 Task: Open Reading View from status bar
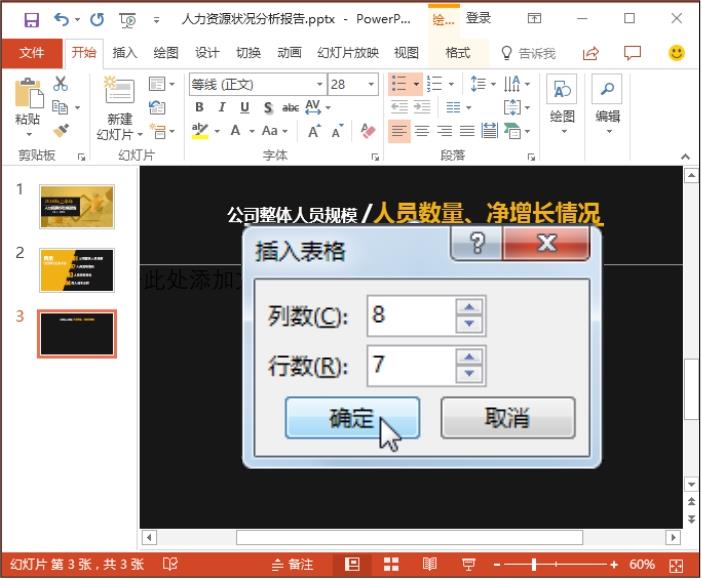(430, 565)
